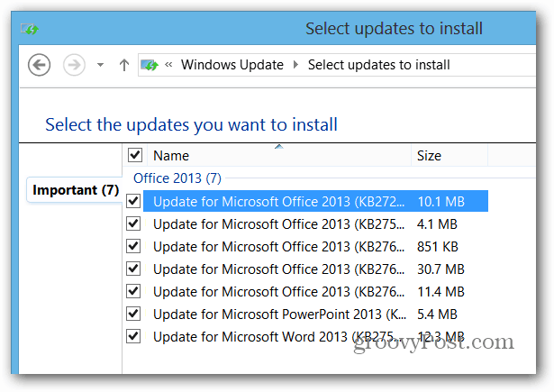This screenshot has height=392, width=554.
Task: Click the 851 KB size value
Action: [438, 247]
